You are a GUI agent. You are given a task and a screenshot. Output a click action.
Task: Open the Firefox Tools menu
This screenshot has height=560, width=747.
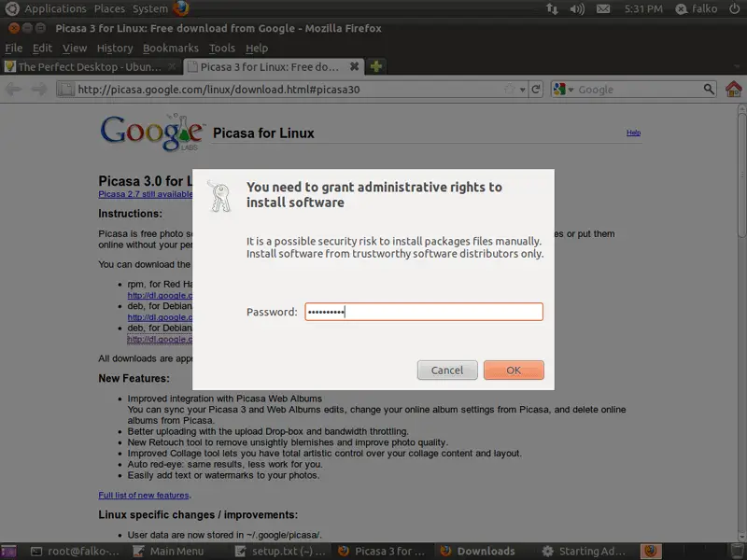click(x=222, y=49)
